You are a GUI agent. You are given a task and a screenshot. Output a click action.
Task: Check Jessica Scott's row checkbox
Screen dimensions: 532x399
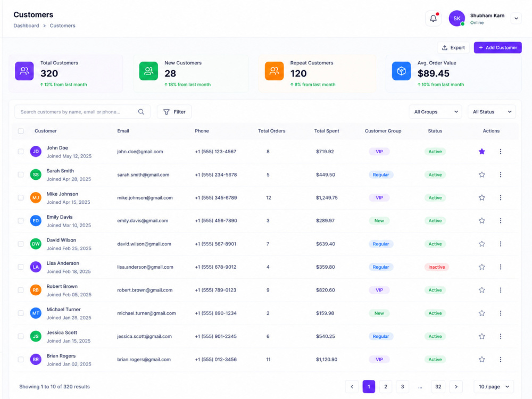point(21,336)
